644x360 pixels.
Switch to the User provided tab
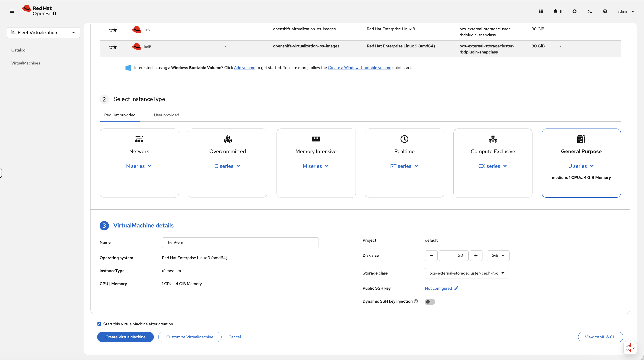click(166, 115)
